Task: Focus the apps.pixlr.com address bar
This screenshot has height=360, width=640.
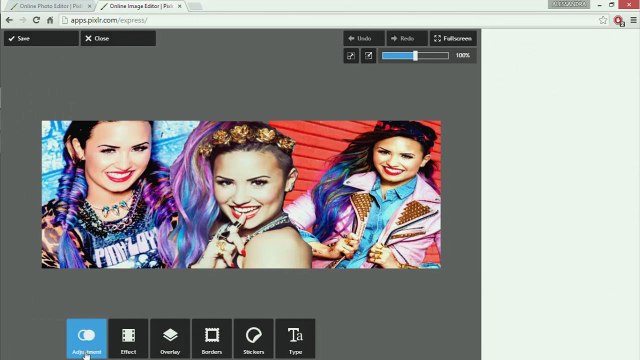Action: coord(327,20)
